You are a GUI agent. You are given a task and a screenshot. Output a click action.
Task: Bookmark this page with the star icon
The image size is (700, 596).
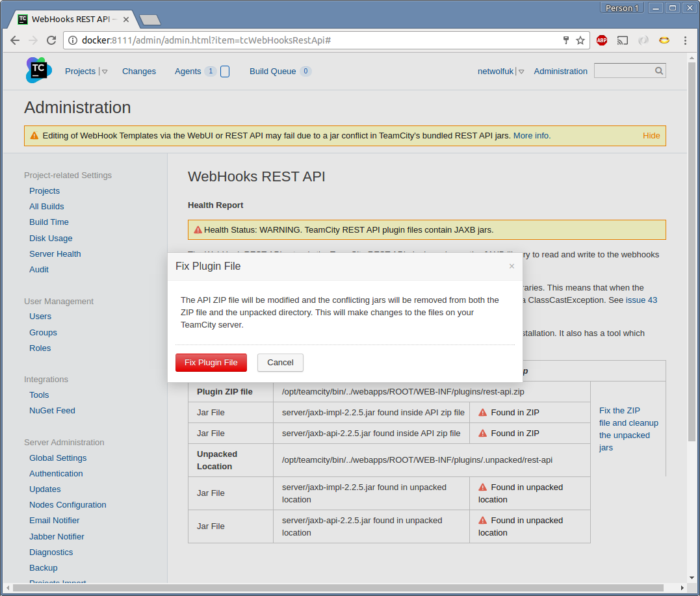click(580, 40)
